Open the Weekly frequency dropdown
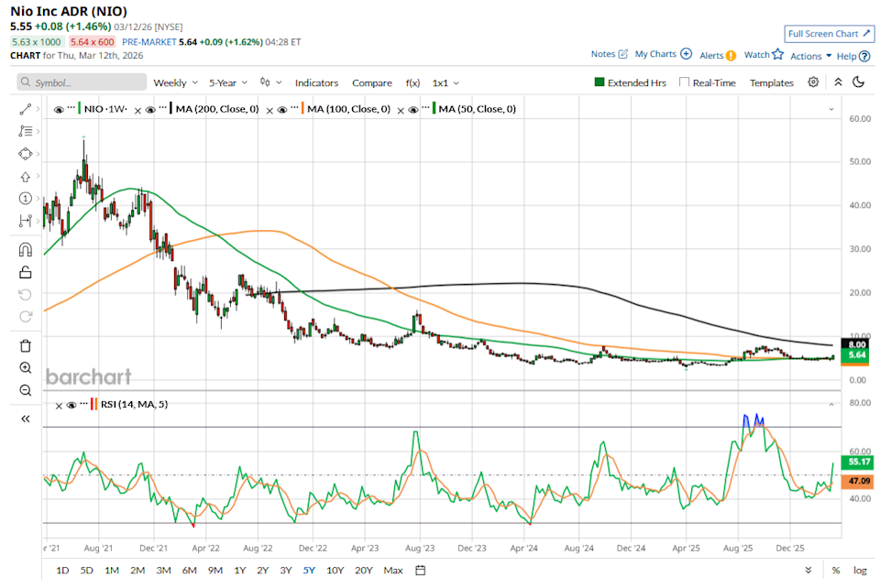Image resolution: width=880 pixels, height=588 pixels. click(175, 82)
